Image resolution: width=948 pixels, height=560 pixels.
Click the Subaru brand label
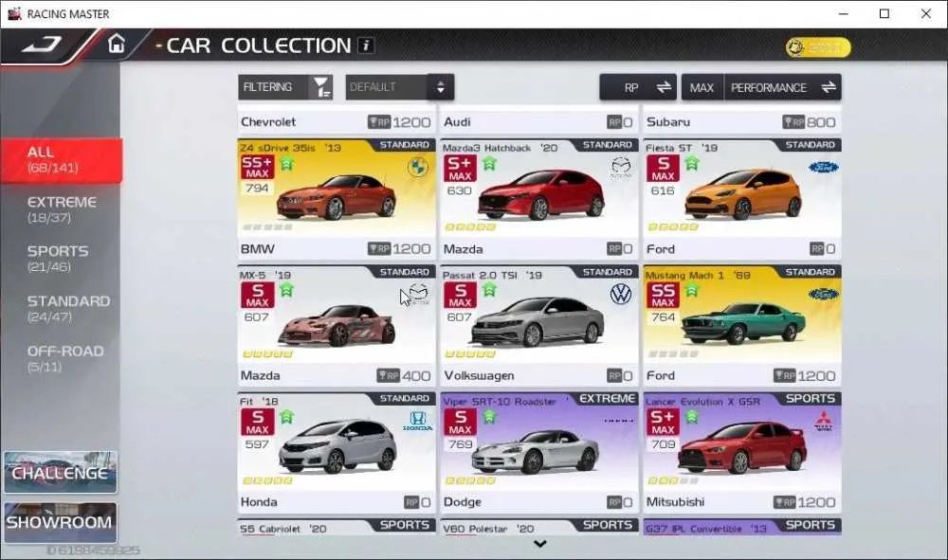click(x=668, y=121)
